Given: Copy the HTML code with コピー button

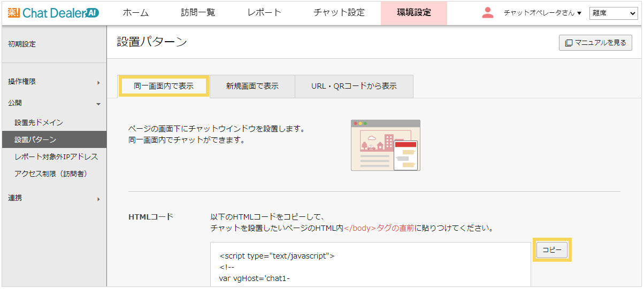Looking at the screenshot, I should tap(552, 250).
